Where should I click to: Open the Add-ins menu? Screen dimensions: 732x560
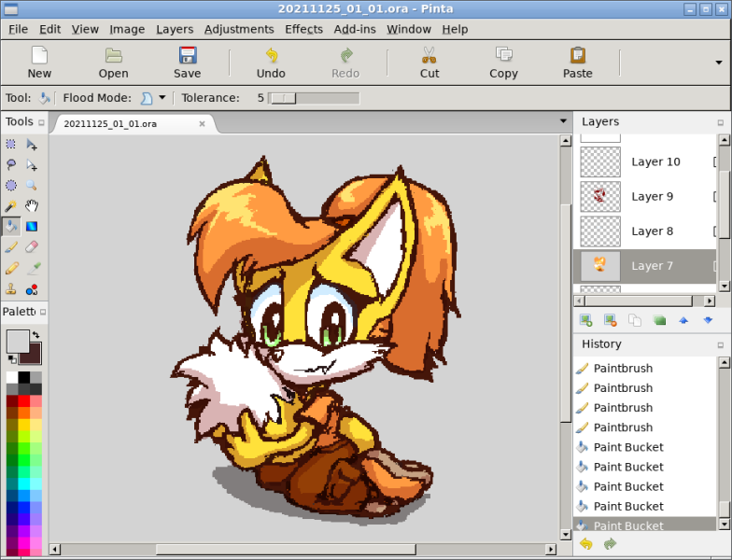[x=355, y=30]
